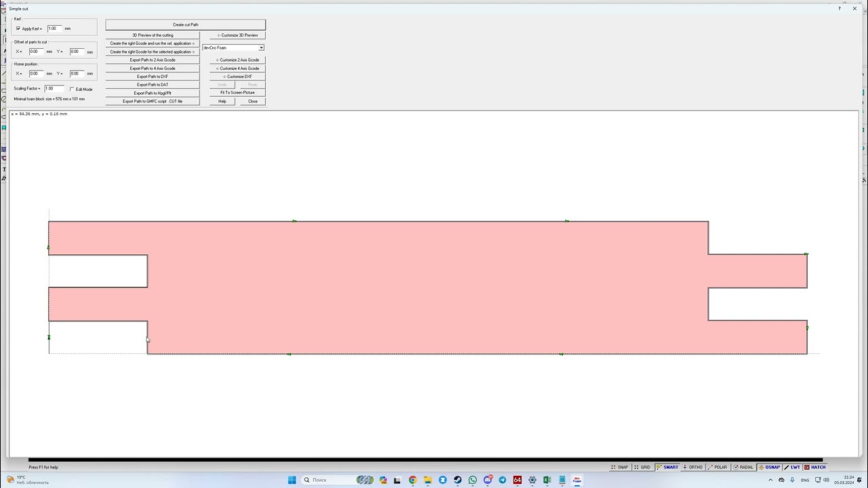Switch to devFoam taskbar icon
Screen dimensions: 868x488
click(x=577, y=480)
